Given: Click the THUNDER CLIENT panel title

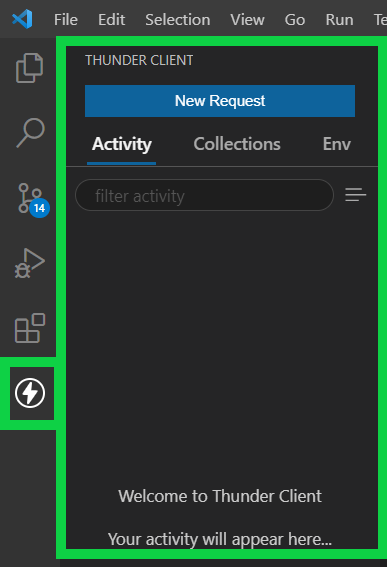Looking at the screenshot, I should pyautogui.click(x=139, y=60).
